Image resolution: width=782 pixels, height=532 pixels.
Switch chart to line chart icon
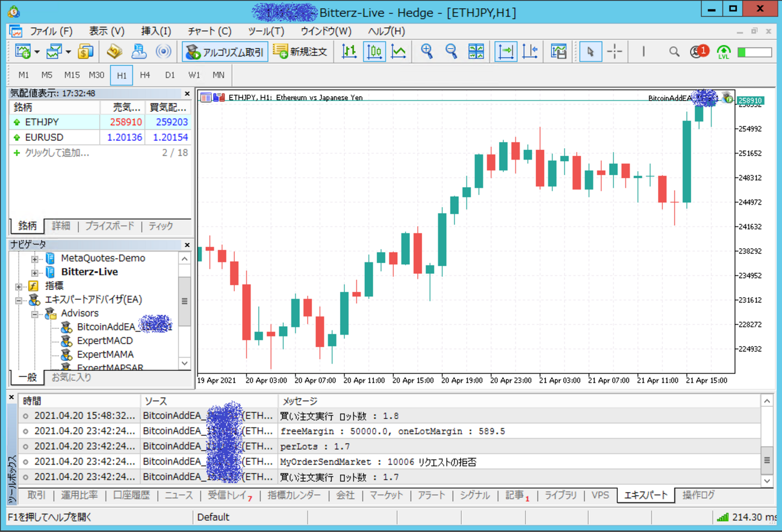coord(399,52)
